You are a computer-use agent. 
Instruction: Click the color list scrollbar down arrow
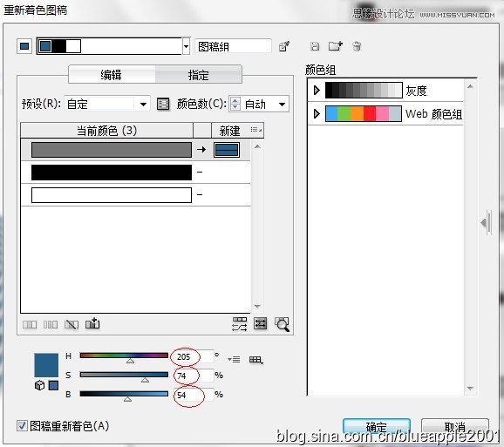pos(257,307)
